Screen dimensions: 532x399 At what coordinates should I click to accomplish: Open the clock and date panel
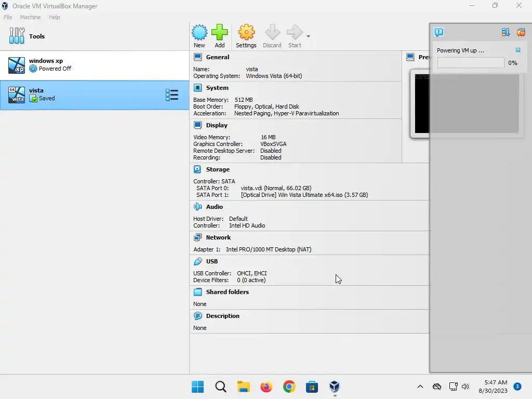coord(493,387)
